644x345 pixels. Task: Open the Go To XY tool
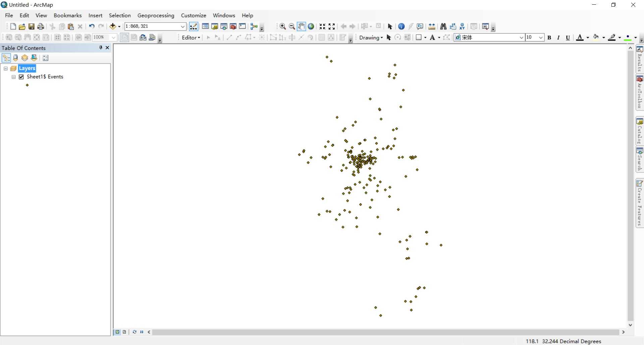pyautogui.click(x=462, y=26)
